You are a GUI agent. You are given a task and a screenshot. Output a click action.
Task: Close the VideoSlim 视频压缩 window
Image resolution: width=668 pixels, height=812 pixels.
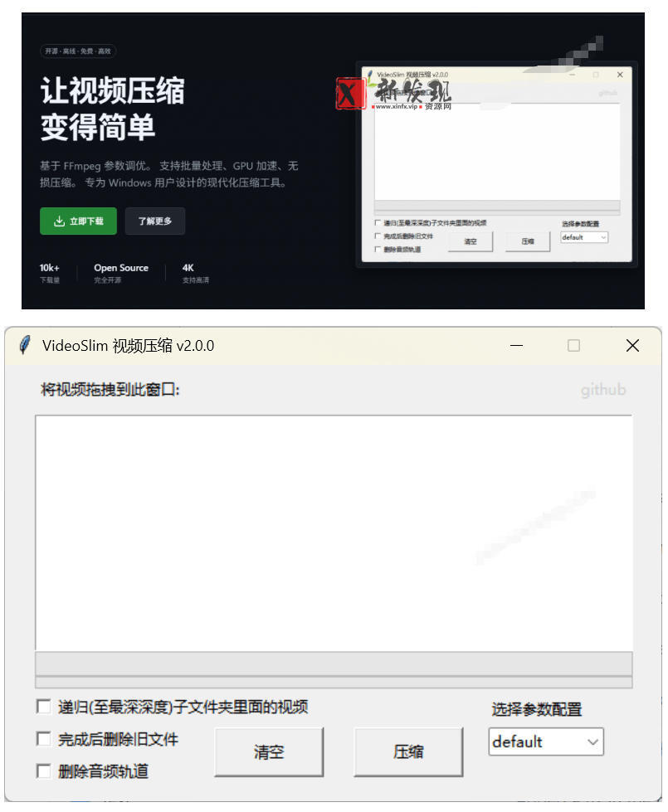(632, 345)
